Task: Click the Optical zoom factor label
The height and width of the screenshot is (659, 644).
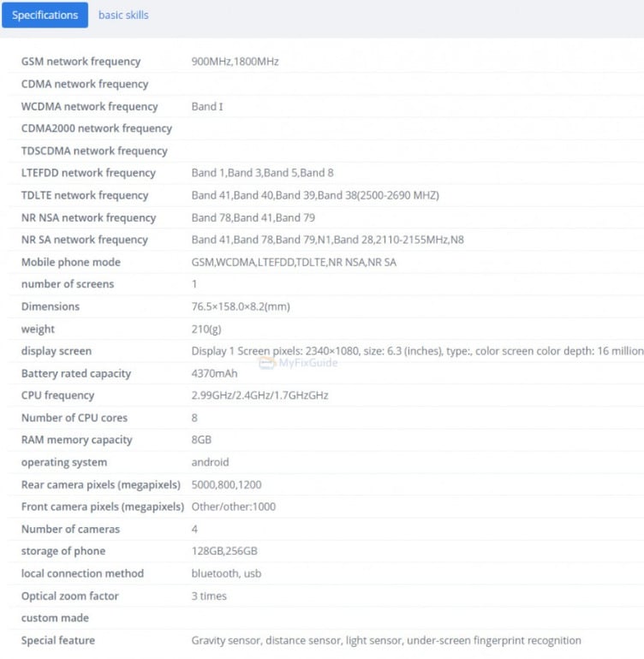Action: coord(70,596)
